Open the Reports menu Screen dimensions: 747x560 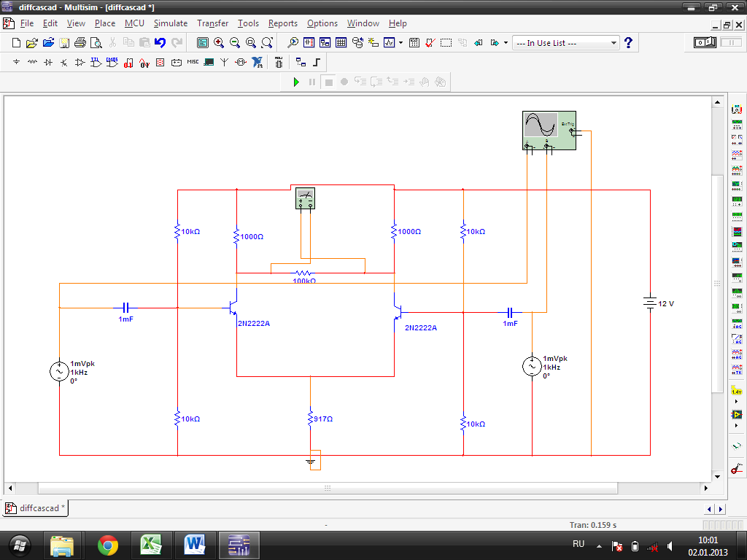[282, 23]
